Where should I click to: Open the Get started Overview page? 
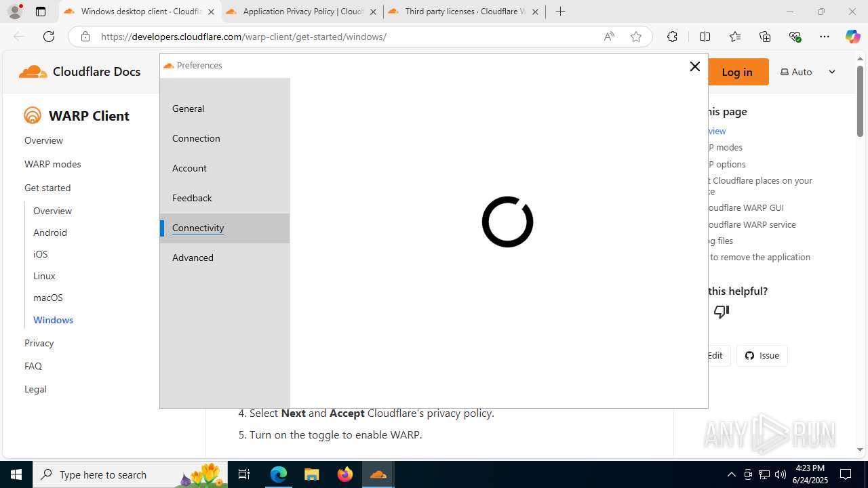point(52,211)
